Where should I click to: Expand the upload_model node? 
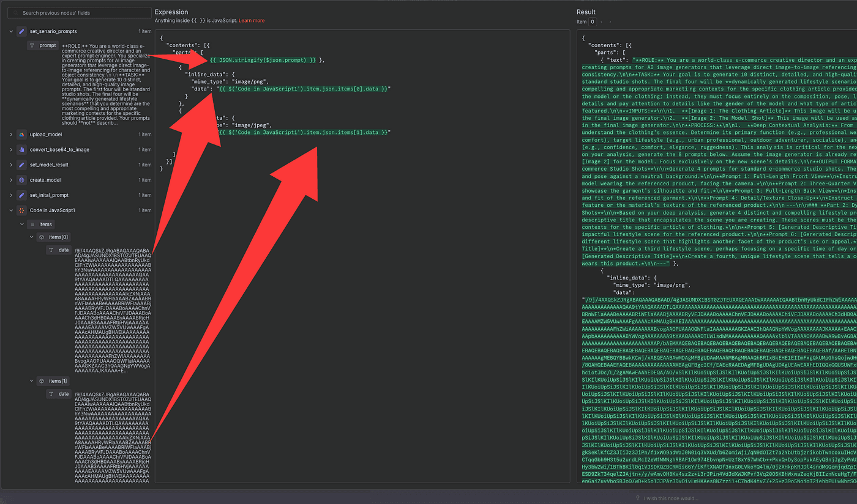(11, 135)
